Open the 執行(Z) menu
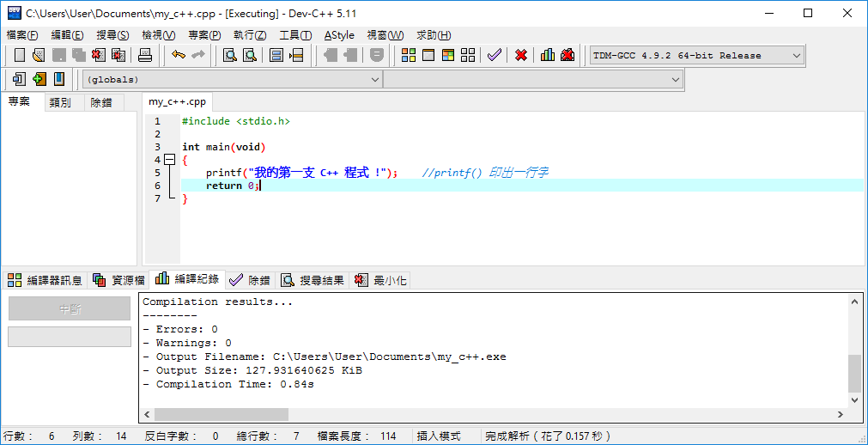The height and width of the screenshot is (445, 868). (250, 35)
